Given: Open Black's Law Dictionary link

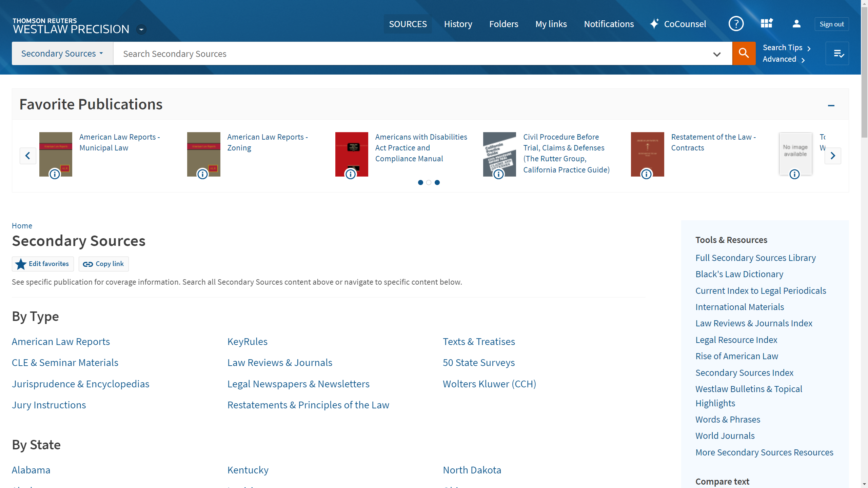Looking at the screenshot, I should [x=739, y=274].
